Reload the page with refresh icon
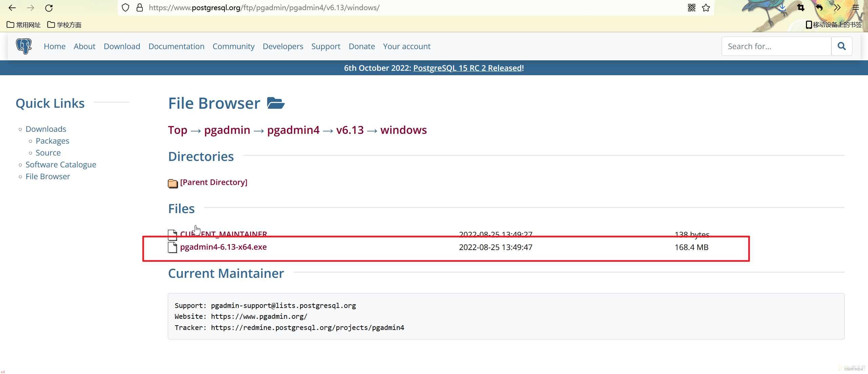This screenshot has height=374, width=868. click(49, 8)
